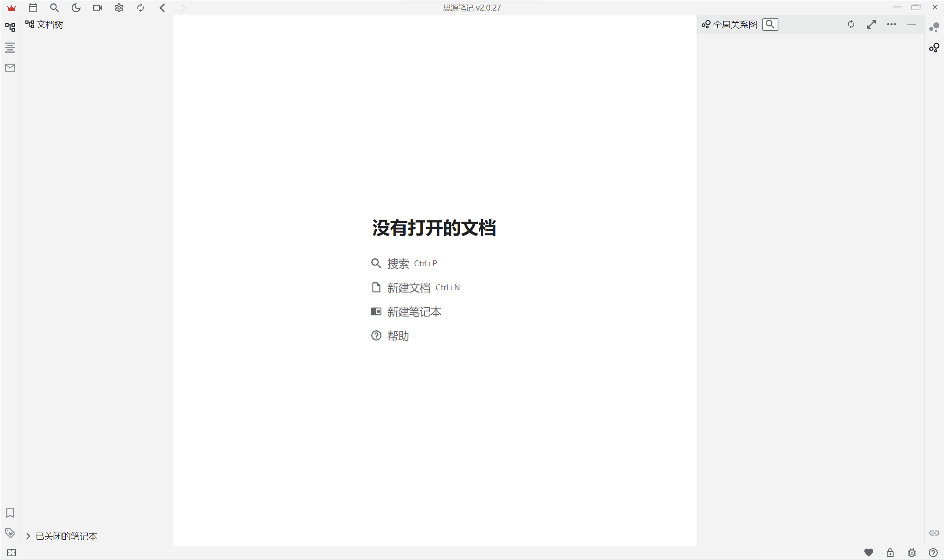Viewport: 944px width, 560px height.
Task: Click the global graph search box
Action: click(770, 24)
